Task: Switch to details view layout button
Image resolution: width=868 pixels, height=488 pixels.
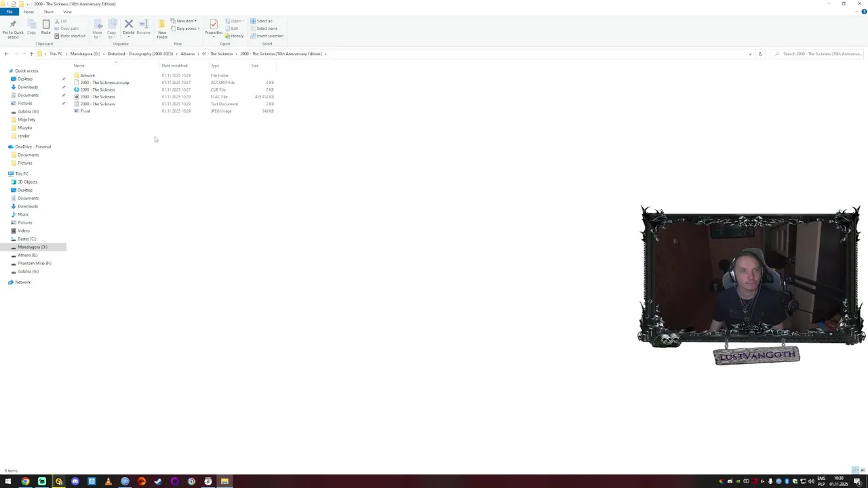Action: pyautogui.click(x=855, y=470)
